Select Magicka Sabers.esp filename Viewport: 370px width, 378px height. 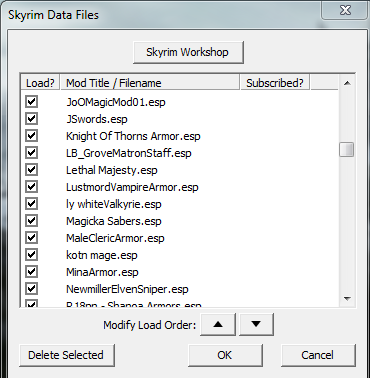tap(114, 221)
